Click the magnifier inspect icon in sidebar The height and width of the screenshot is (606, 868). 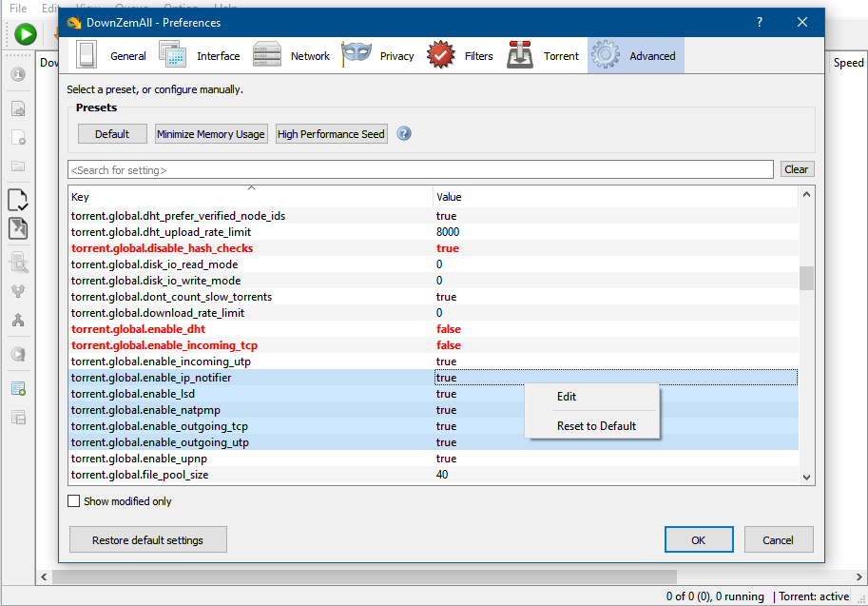click(x=18, y=263)
